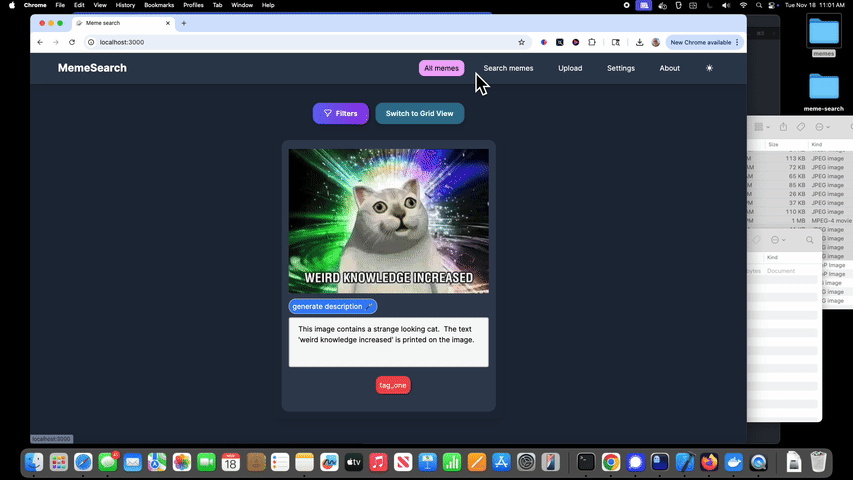Screen dimensions: 853x480
Task: Open the Settings nav link
Action: (x=620, y=68)
